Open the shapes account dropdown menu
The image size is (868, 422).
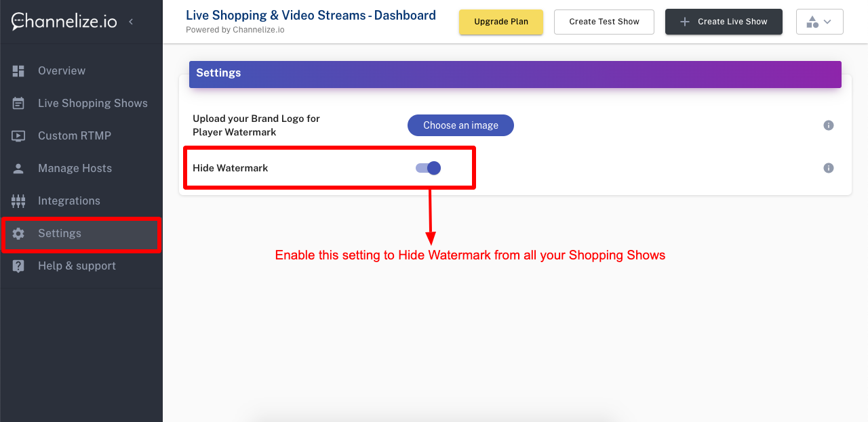[819, 22]
